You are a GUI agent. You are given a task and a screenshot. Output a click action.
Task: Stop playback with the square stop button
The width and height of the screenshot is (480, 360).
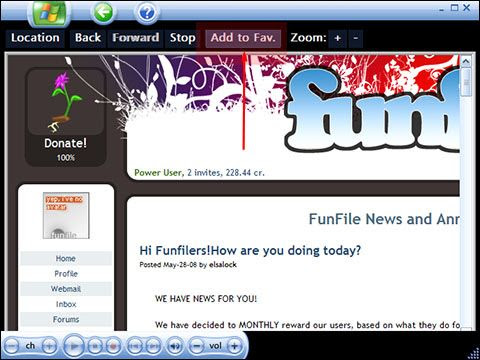95,346
